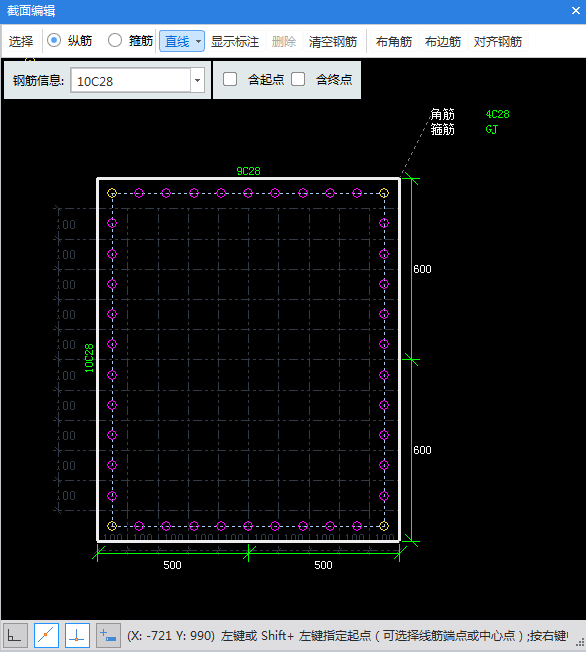Expand the 钢筋信息 combo box arrow
This screenshot has height=652, width=586.
[x=198, y=80]
